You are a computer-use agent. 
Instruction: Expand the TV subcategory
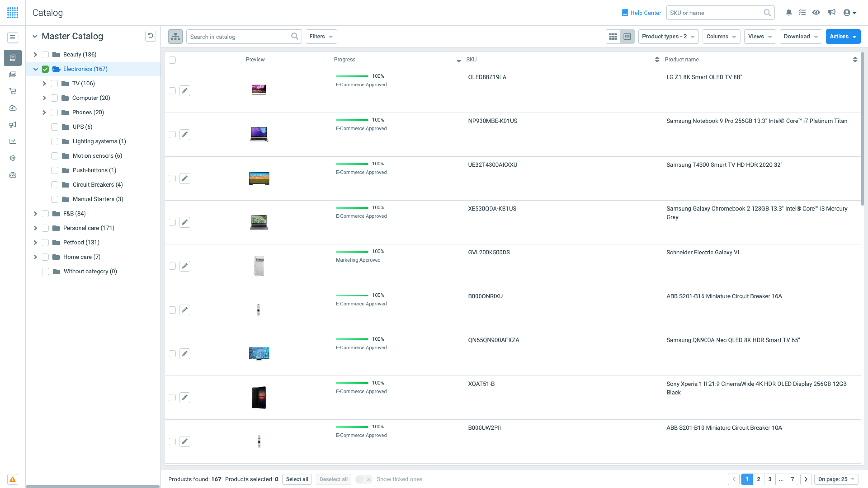coord(44,84)
